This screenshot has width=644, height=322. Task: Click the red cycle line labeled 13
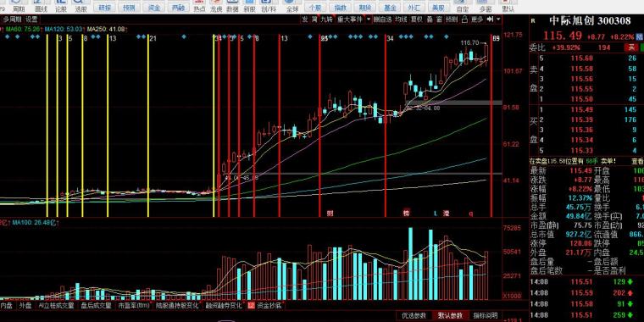(x=280, y=126)
